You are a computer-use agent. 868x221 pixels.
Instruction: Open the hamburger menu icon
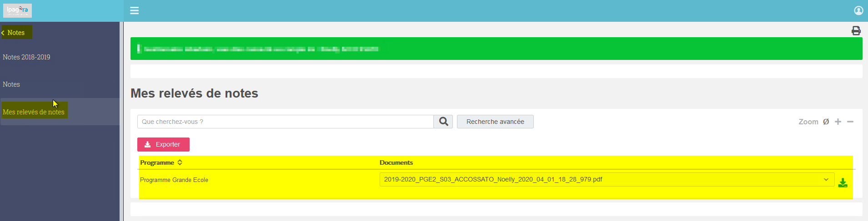coord(134,10)
